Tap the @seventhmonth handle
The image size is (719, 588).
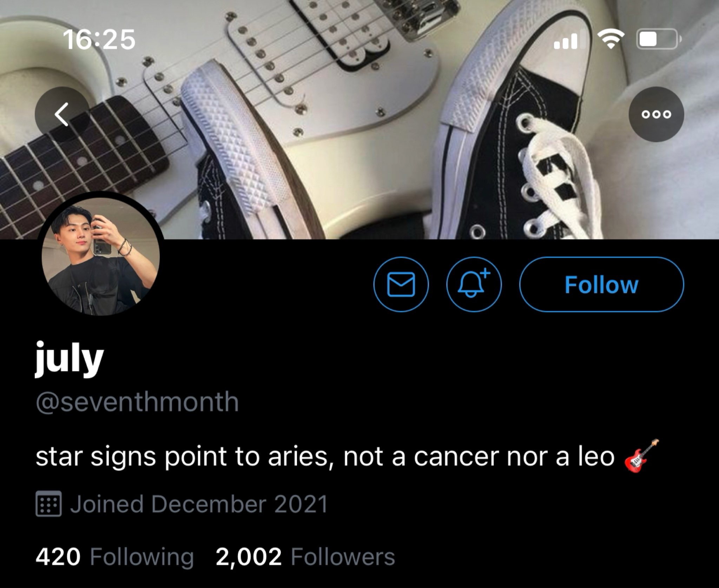click(x=137, y=402)
